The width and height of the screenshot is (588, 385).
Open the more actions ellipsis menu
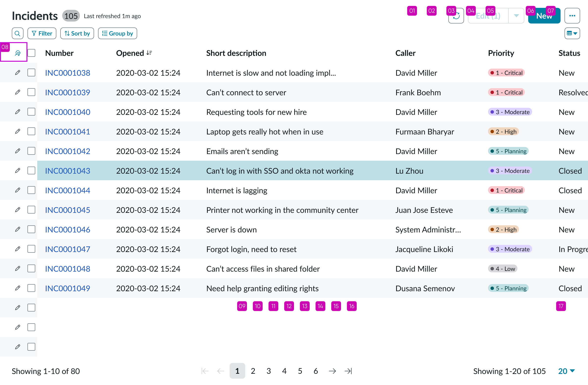[572, 15]
